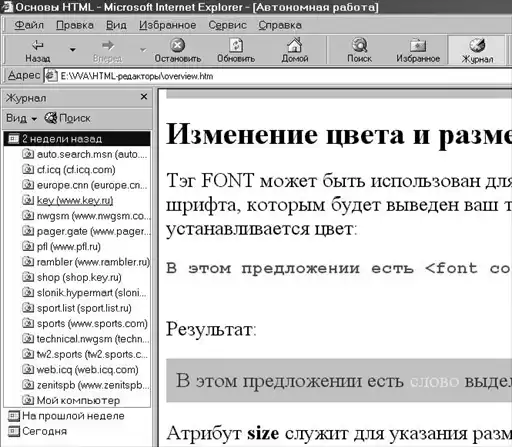Click the Обновить refresh icon
The height and width of the screenshot is (447, 512).
pos(236,45)
